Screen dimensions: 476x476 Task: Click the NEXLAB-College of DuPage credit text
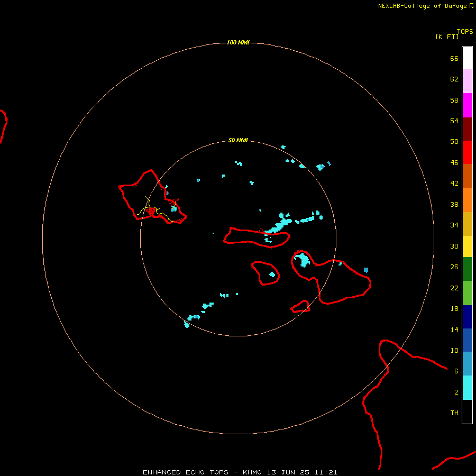coord(422,6)
